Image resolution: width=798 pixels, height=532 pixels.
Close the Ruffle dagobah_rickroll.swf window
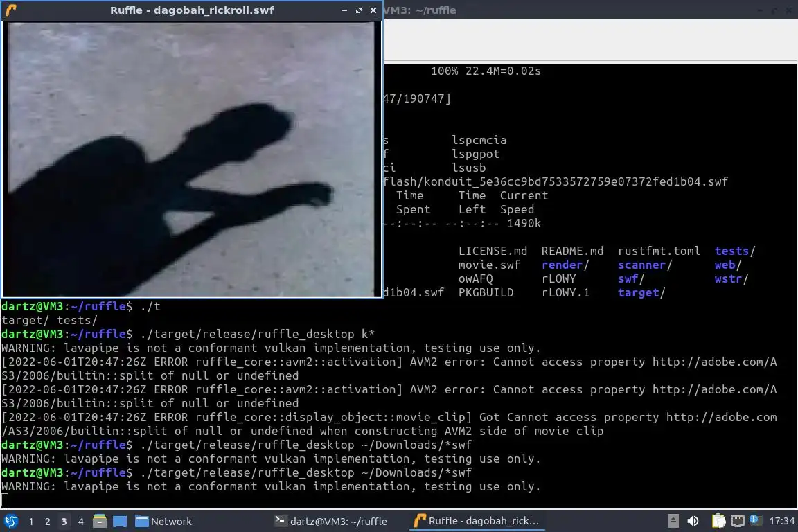click(x=373, y=10)
